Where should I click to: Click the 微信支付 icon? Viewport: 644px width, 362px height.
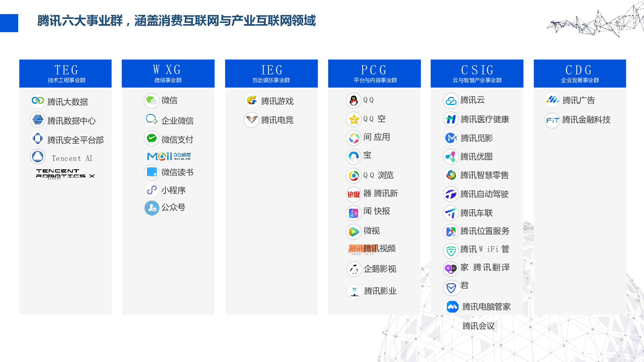[x=152, y=138]
